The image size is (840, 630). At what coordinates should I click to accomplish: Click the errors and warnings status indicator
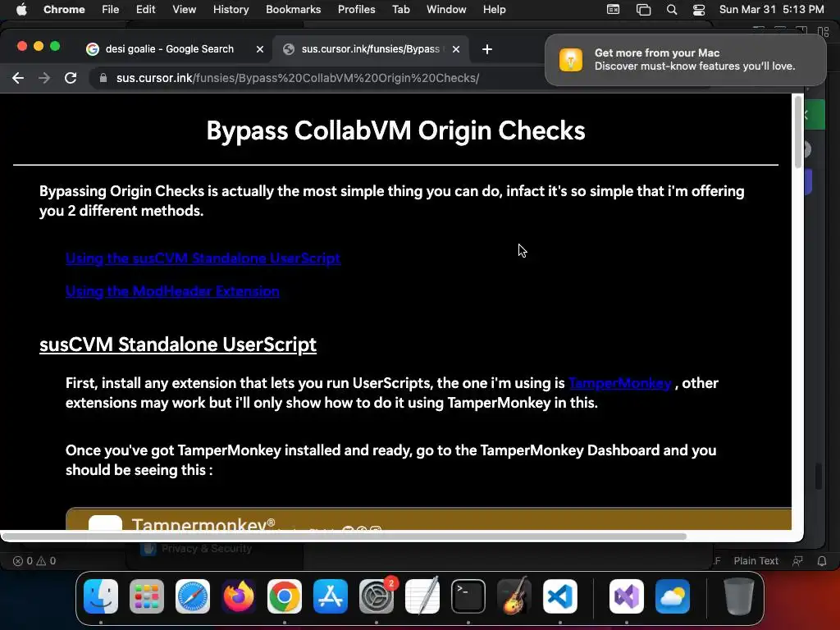[34, 561]
